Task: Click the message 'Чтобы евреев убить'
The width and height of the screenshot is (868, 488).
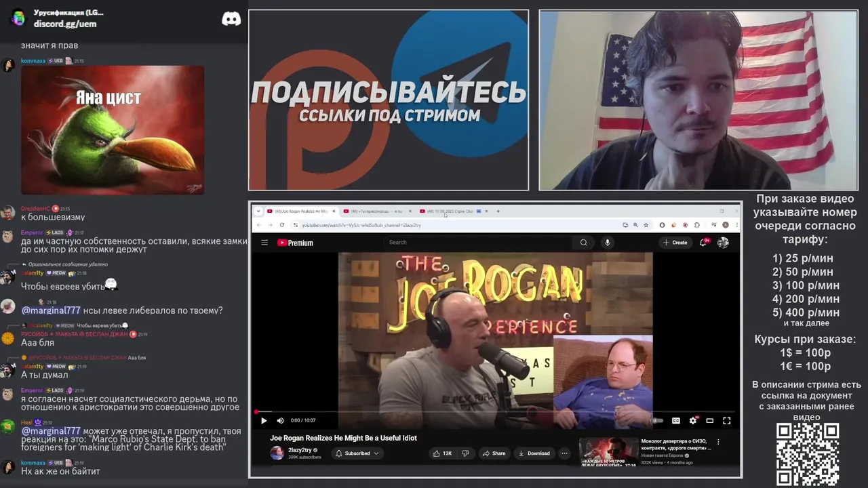Action: [x=63, y=287]
